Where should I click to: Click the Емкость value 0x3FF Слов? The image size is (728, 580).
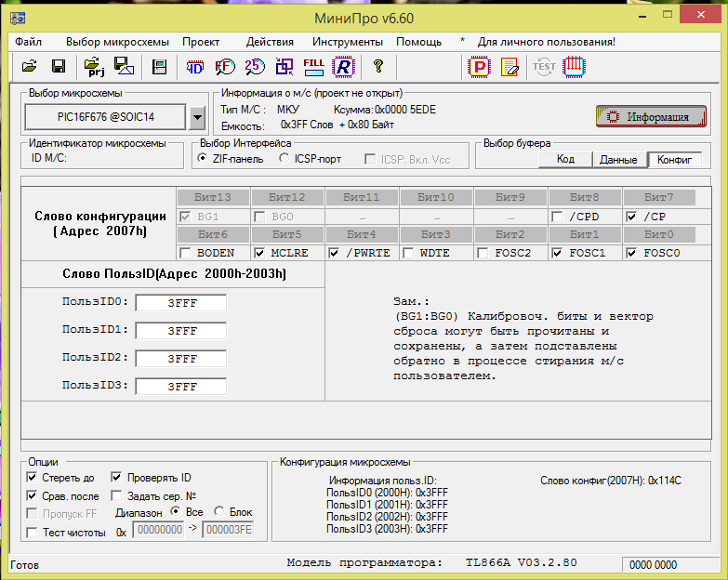tap(307, 125)
